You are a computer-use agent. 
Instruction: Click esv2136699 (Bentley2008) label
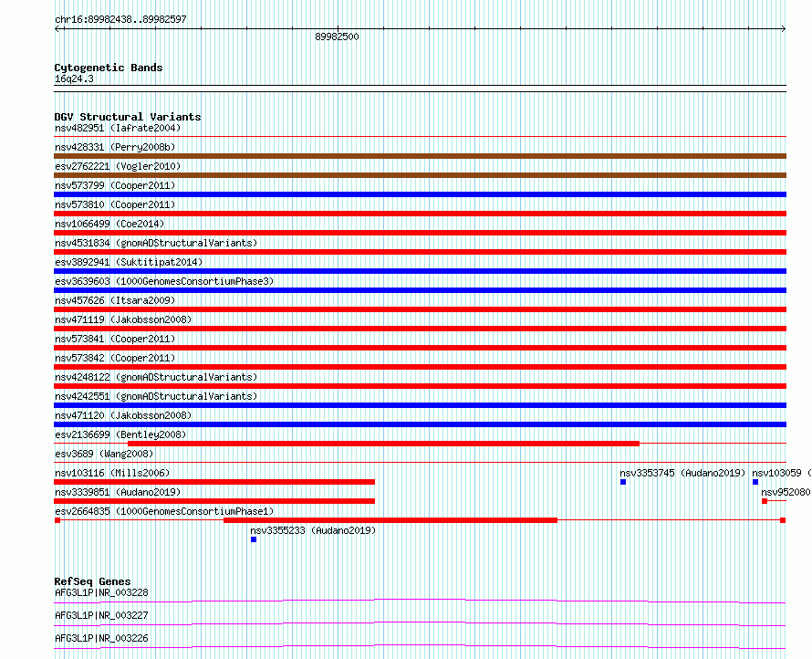[120, 434]
